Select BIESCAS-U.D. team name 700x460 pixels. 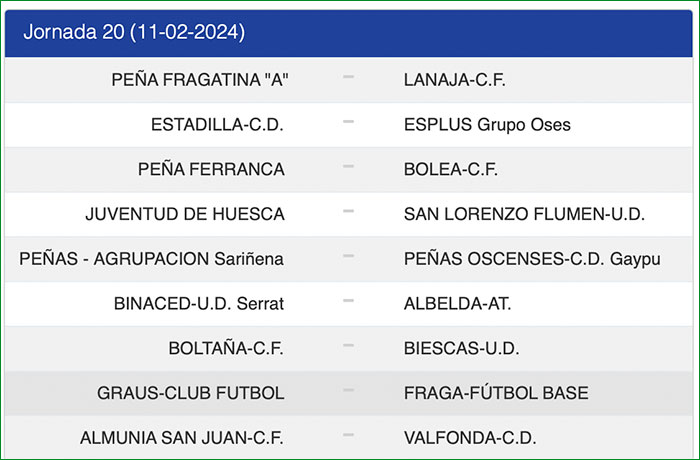tap(460, 349)
